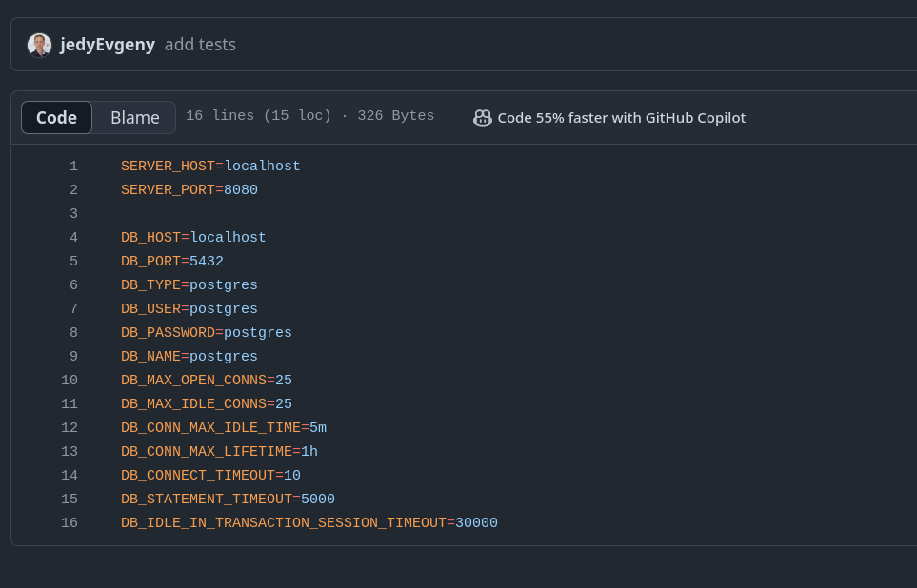Click the DB_IDLE_IN_TRANSACTION_SESSION_TIMEOUT line
Viewport: 917px width, 588px height.
pos(309,523)
